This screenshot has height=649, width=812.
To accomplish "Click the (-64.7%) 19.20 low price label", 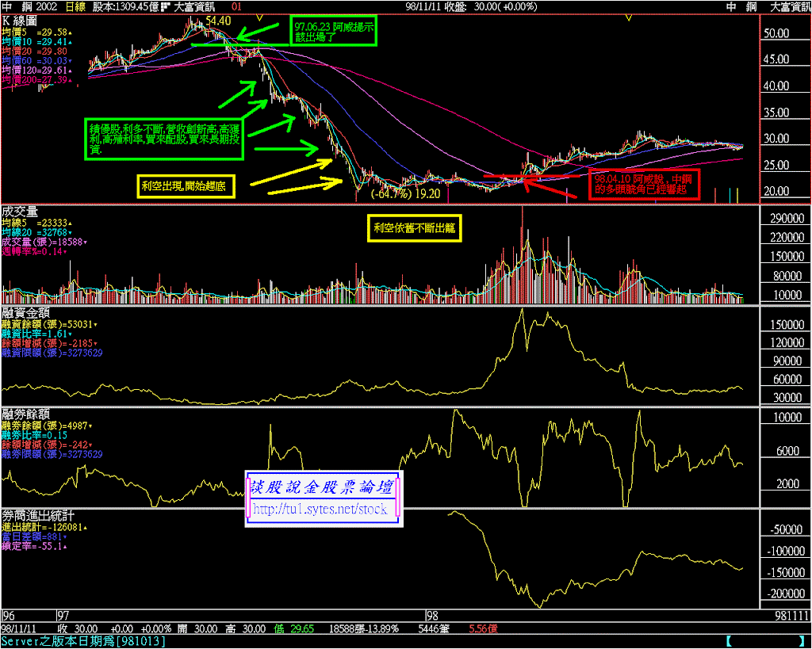I will pyautogui.click(x=405, y=194).
